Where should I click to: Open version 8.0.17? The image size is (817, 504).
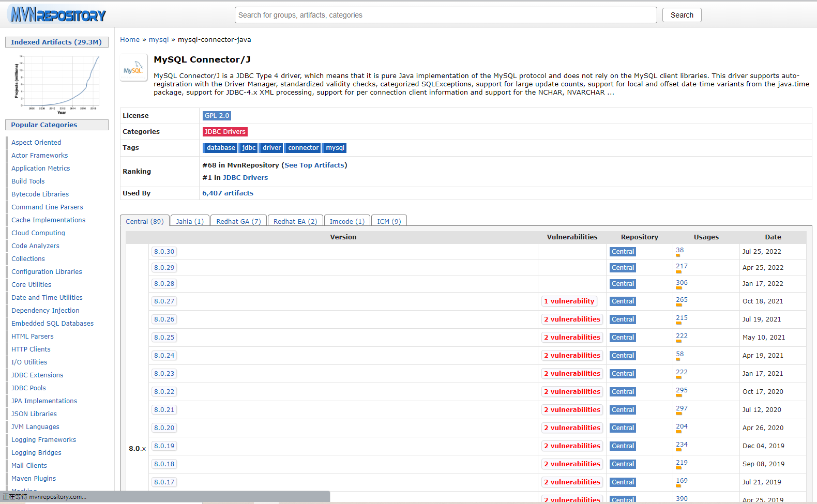tap(164, 482)
